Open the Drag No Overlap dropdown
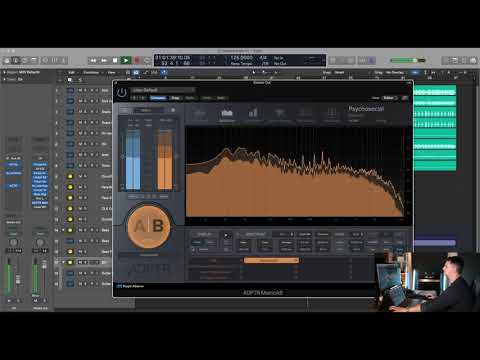Image resolution: width=480 pixels, height=360 pixels. (x=396, y=72)
